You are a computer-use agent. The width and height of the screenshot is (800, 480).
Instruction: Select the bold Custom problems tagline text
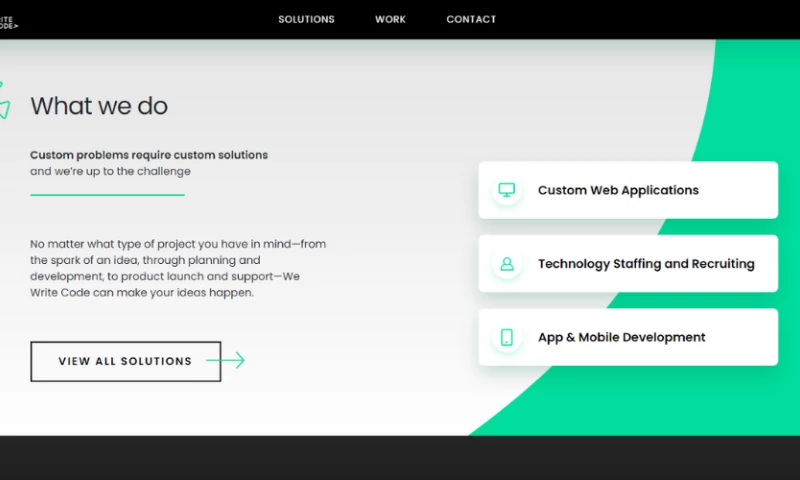149,155
